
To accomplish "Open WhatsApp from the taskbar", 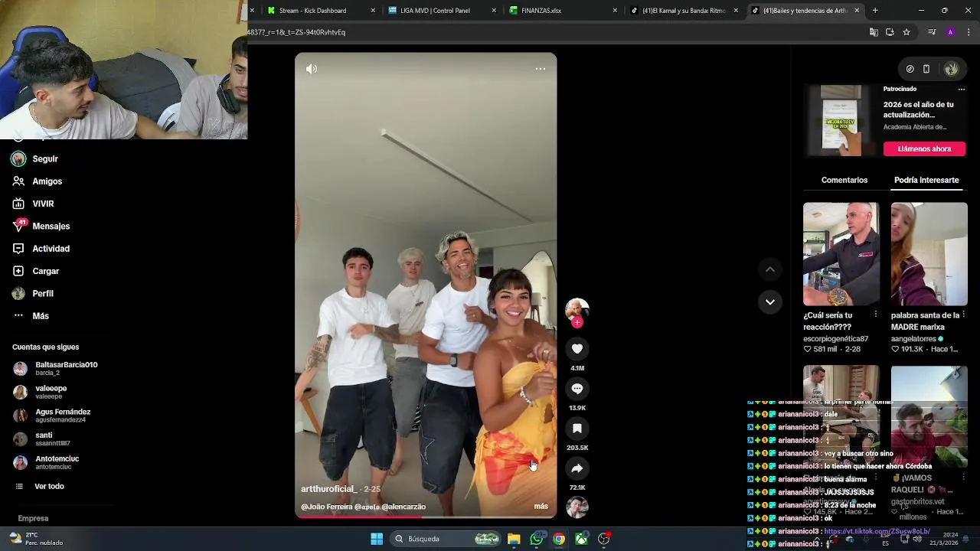I will [x=537, y=539].
